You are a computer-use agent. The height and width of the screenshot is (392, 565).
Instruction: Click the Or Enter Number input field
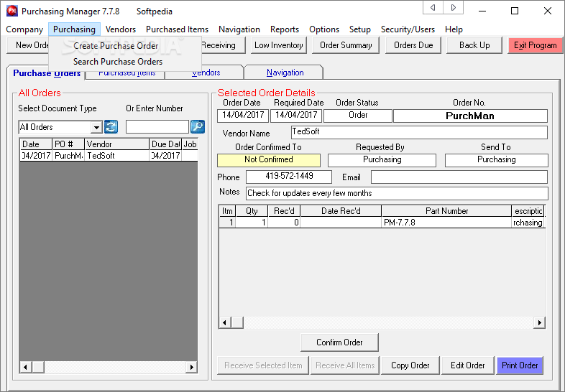pos(157,126)
